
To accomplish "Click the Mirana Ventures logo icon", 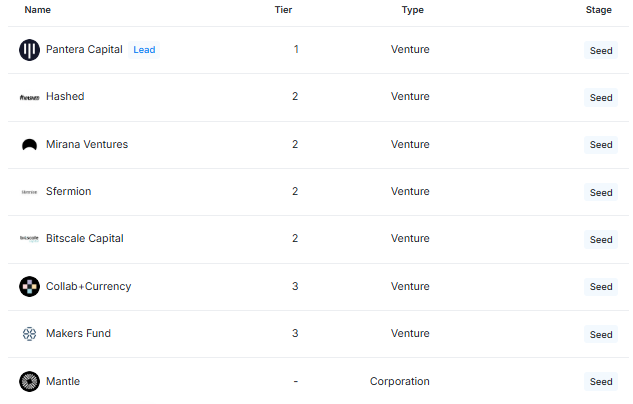I will click(29, 144).
